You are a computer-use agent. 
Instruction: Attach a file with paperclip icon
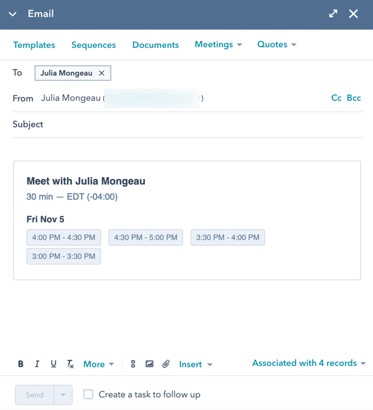(166, 364)
